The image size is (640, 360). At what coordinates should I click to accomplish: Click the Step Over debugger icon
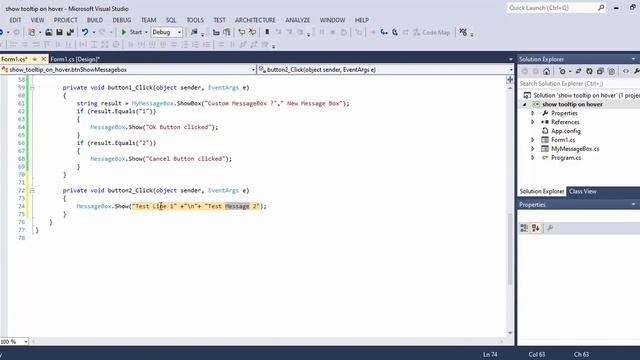coord(395,32)
